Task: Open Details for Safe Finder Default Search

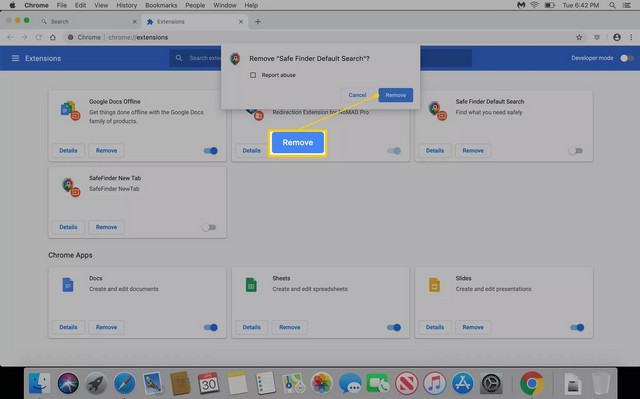Action: [435, 151]
